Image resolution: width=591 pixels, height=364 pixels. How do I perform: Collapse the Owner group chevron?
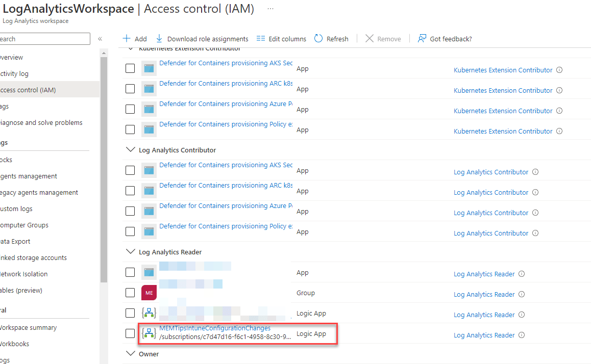131,353
